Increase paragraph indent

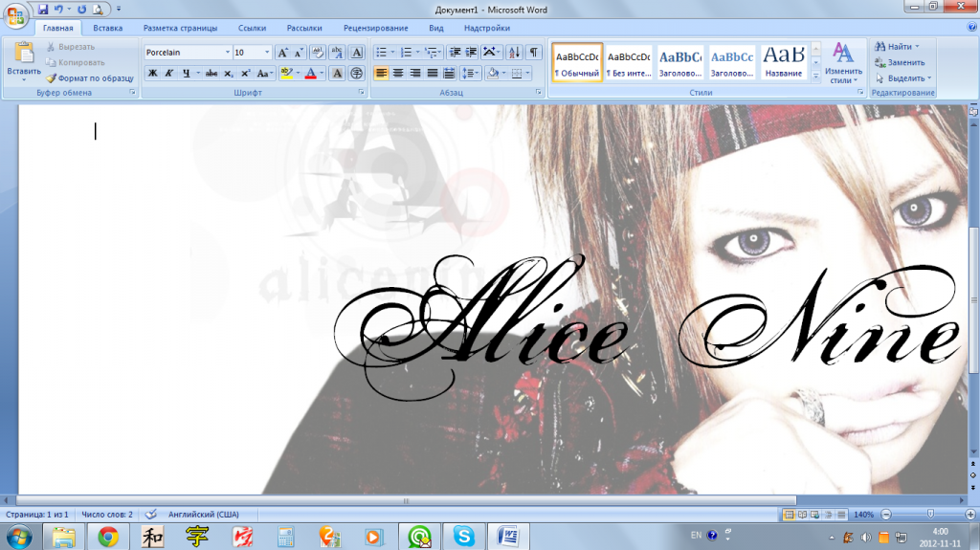(x=471, y=53)
